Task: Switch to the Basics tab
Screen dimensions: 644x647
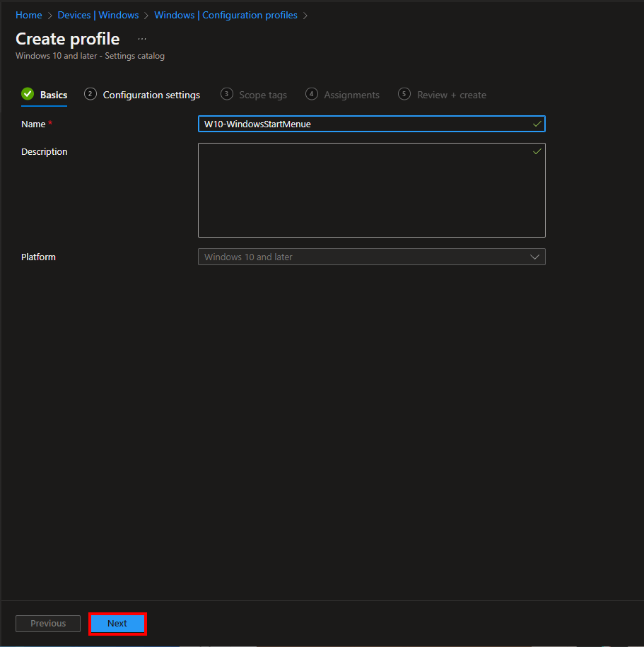Action: pyautogui.click(x=54, y=95)
